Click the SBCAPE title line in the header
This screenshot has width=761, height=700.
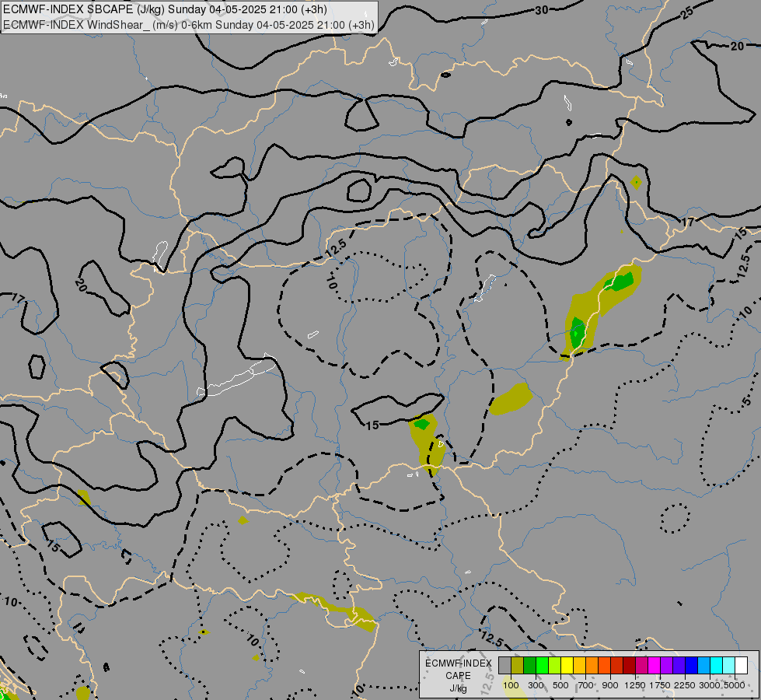click(x=165, y=9)
